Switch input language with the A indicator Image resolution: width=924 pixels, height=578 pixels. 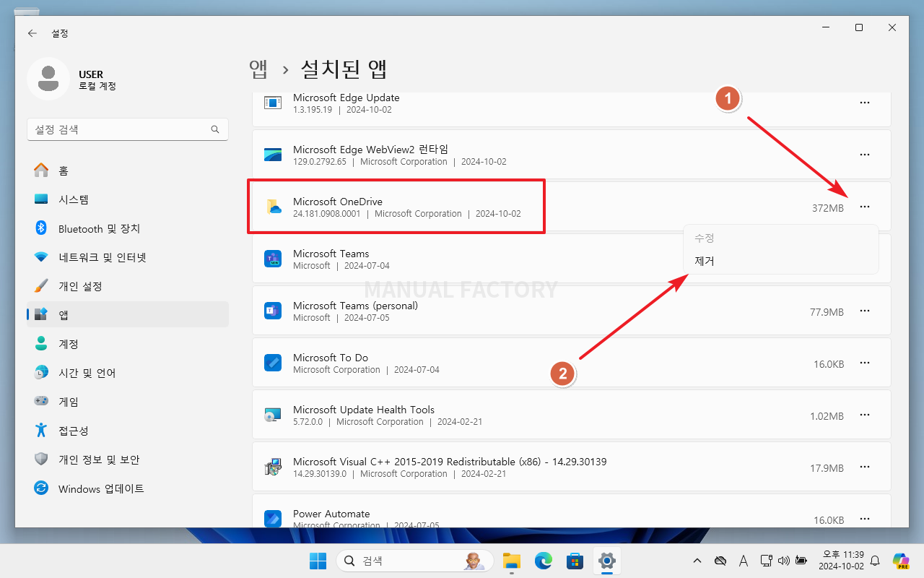(x=744, y=561)
